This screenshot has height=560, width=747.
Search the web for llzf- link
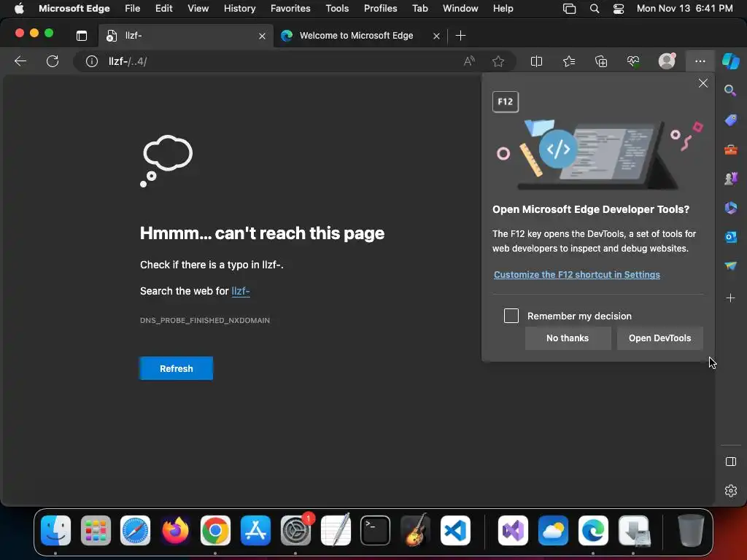click(x=241, y=291)
